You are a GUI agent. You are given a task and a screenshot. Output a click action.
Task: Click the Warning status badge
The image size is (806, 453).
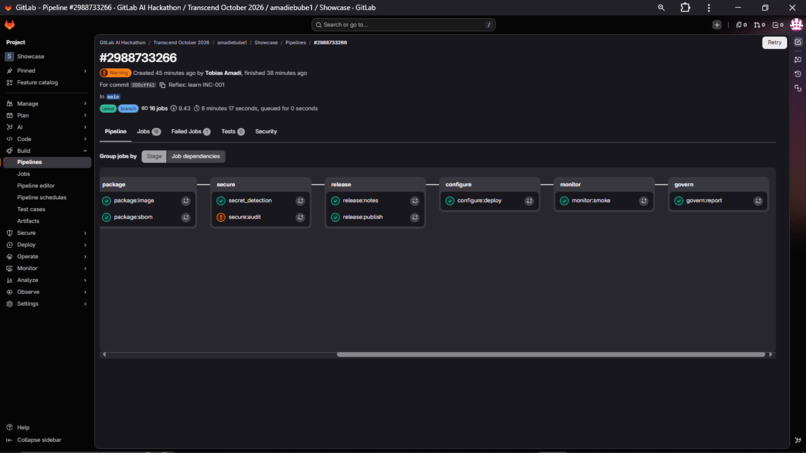(x=115, y=73)
